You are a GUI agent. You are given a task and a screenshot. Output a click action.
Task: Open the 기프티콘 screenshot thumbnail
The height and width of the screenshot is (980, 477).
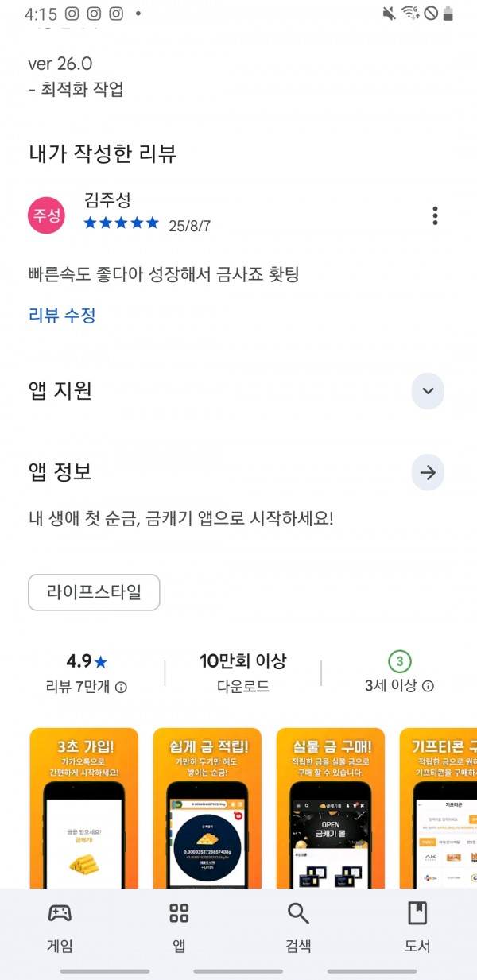click(438, 808)
